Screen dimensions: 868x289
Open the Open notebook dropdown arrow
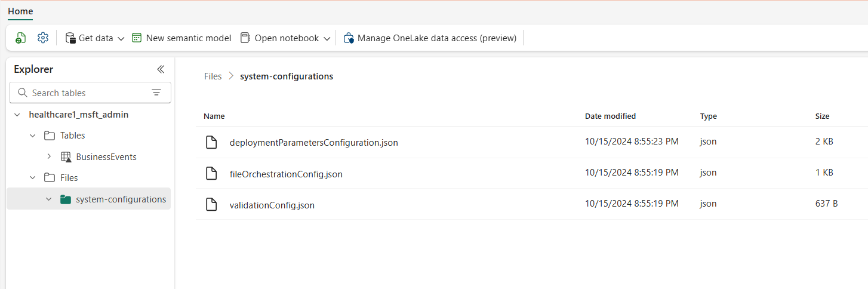click(327, 39)
